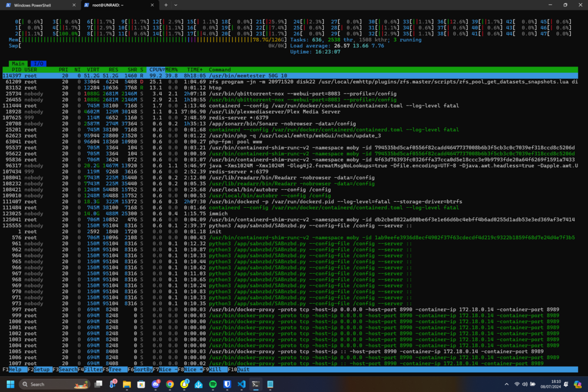Open the terminal profile dropdown chevron
This screenshot has width=588, height=392.
[175, 5]
